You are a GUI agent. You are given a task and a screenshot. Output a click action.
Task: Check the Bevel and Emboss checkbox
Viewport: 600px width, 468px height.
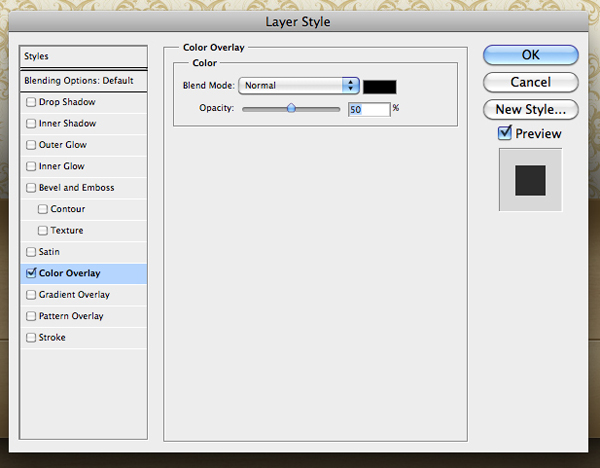click(31, 188)
